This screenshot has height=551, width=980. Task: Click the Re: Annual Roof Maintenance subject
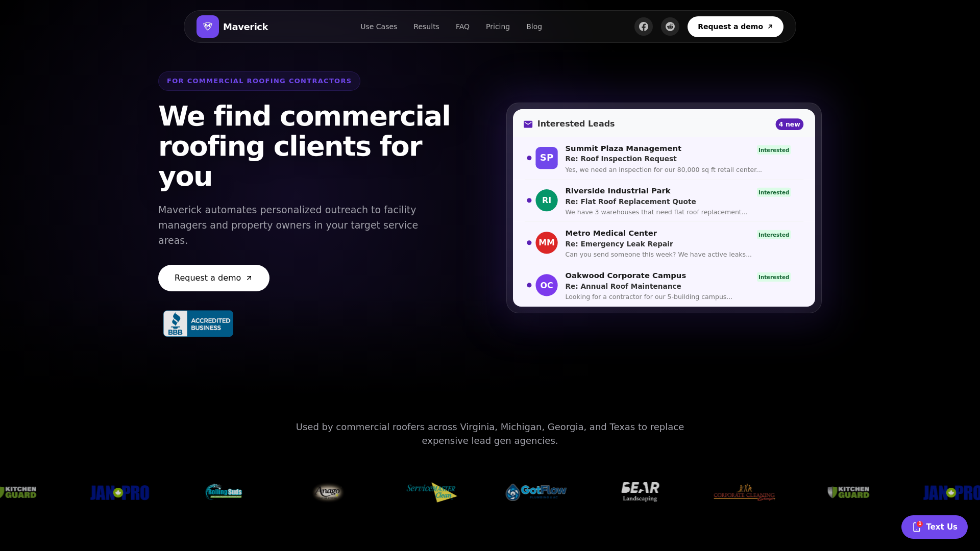[623, 286]
